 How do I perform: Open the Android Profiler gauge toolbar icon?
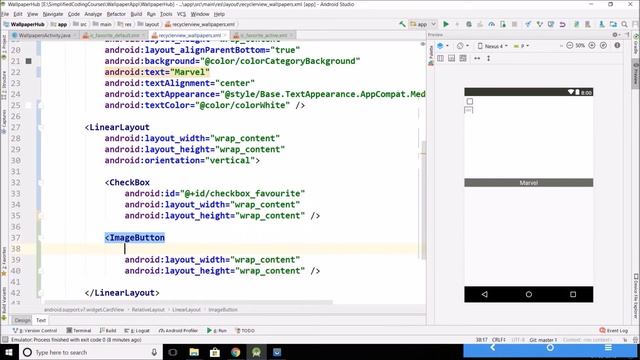491,24
